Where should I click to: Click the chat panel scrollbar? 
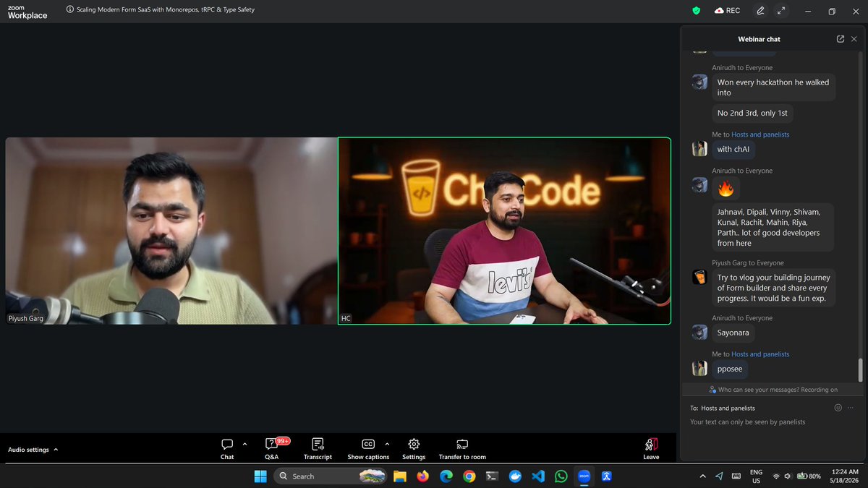point(860,369)
